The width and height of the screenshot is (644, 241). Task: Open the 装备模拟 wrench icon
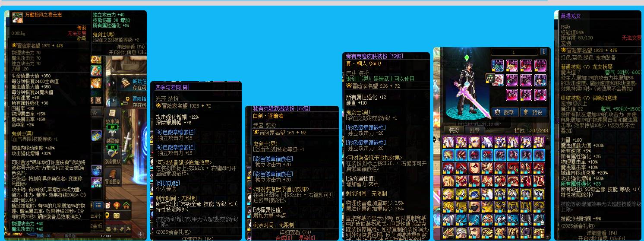click(112, 152)
